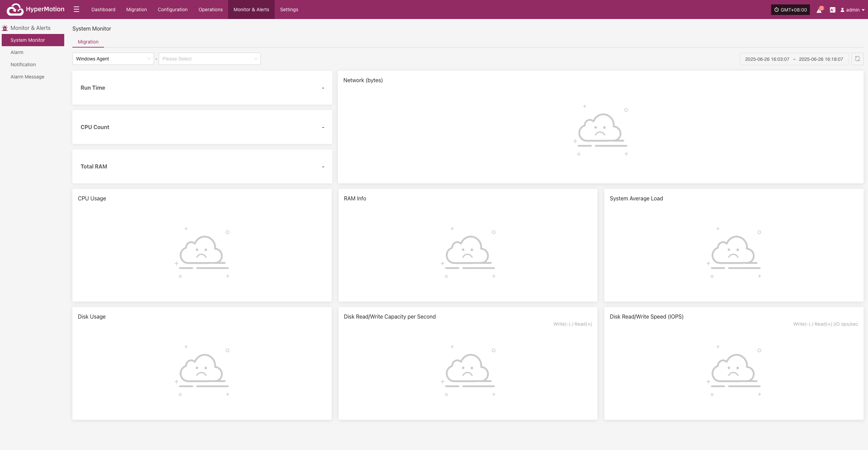Open the Migration top menu
The height and width of the screenshot is (450, 868).
[136, 10]
